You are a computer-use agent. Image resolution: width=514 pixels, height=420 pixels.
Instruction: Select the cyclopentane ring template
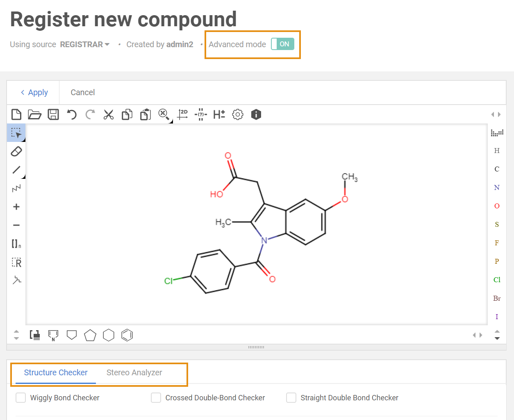[x=90, y=335]
